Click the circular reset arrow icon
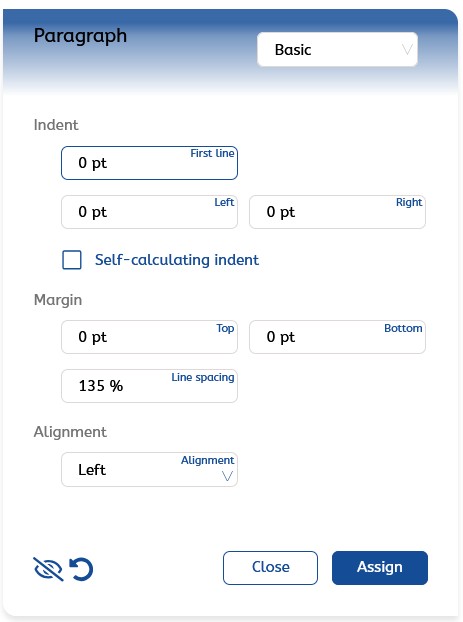463x622 pixels. 81,569
